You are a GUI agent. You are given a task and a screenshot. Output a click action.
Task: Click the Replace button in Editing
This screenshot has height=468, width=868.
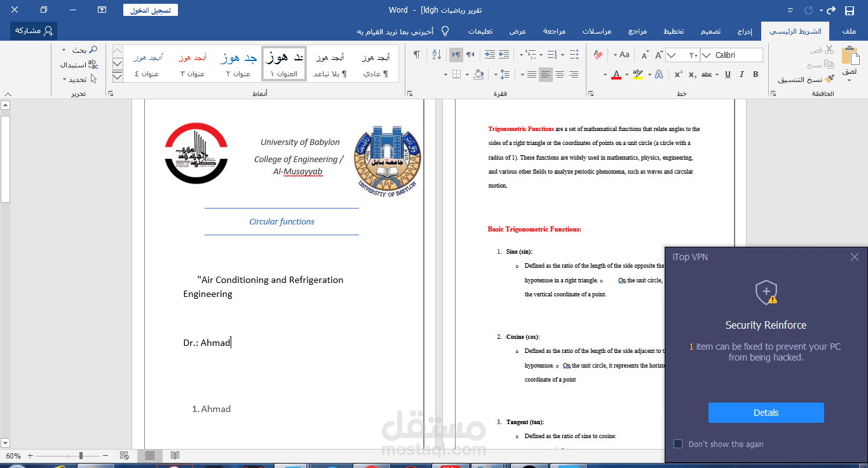click(x=79, y=65)
